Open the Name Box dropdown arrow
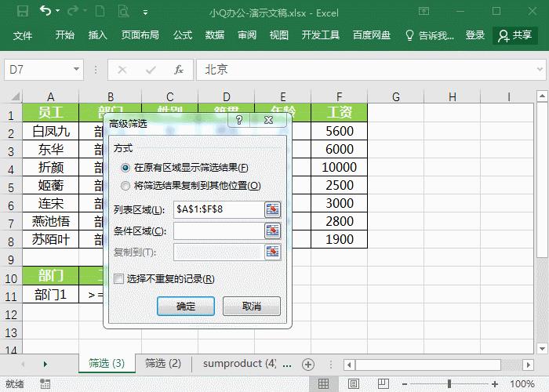 tap(76, 69)
